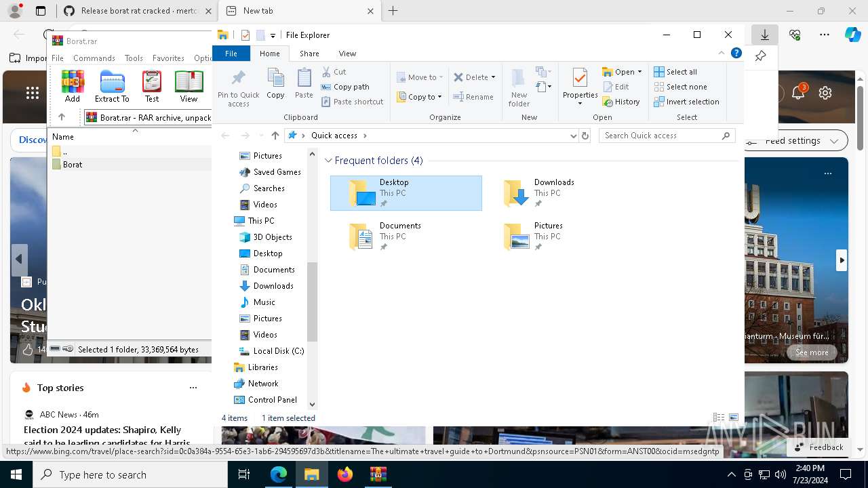This screenshot has height=488, width=868.
Task: Click Windows Start button
Action: pos(15,474)
